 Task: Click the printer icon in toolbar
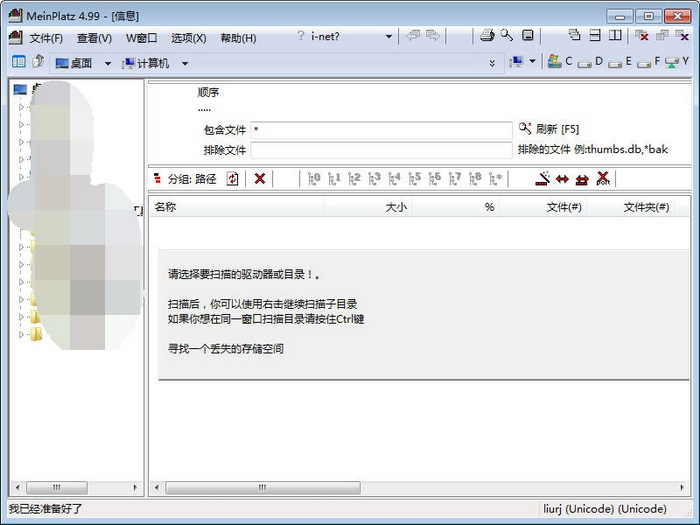487,36
